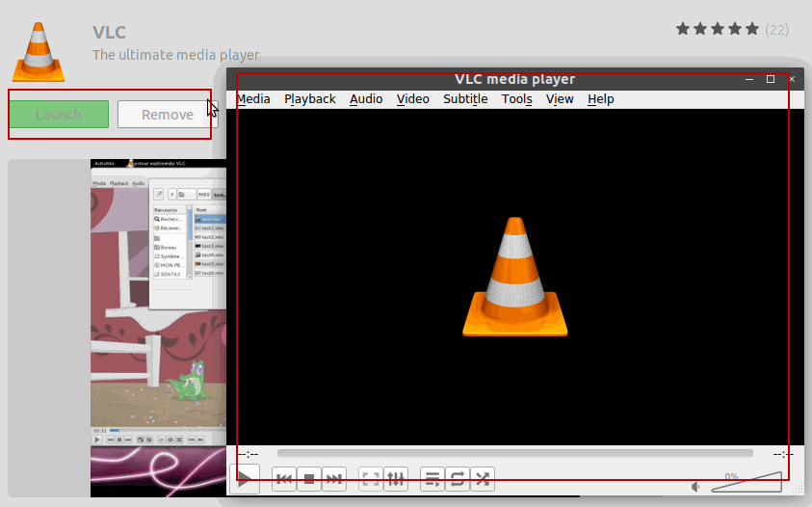Launch VLC from the software store

(x=59, y=114)
